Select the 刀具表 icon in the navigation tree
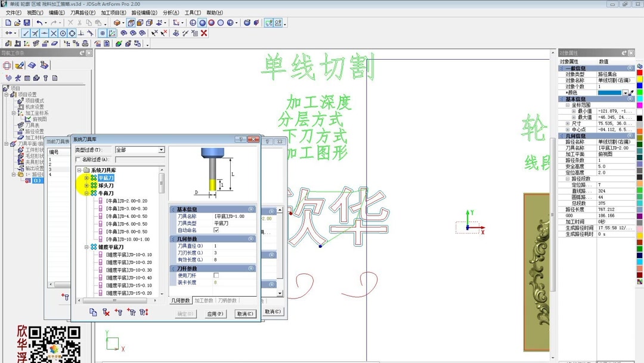 click(21, 125)
